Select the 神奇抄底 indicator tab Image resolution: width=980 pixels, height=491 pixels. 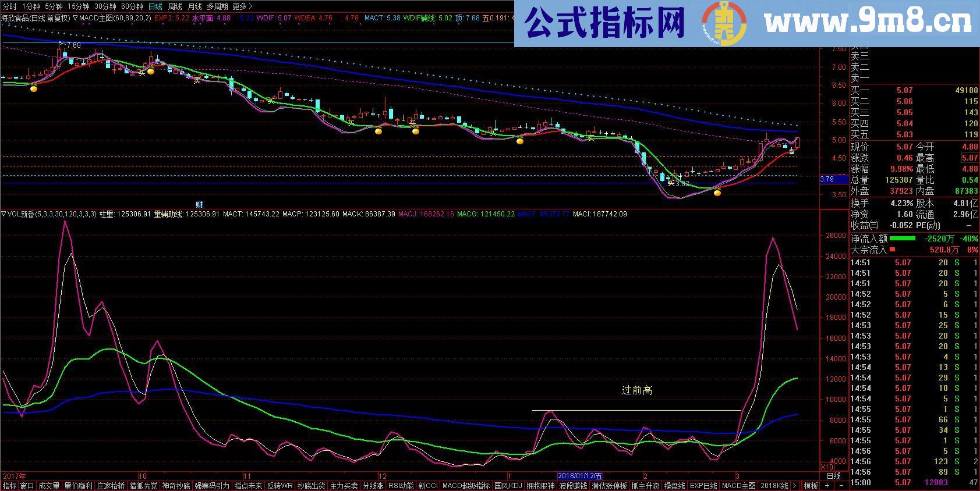tap(176, 486)
